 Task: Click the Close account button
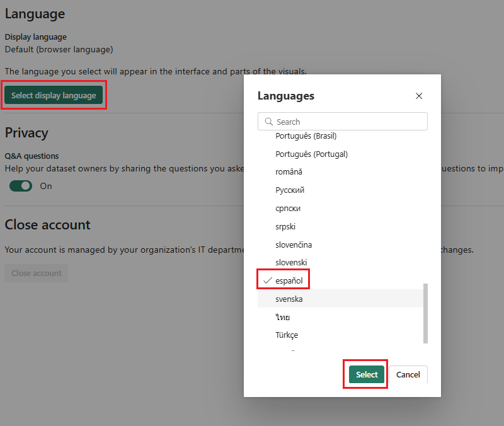pyautogui.click(x=36, y=273)
